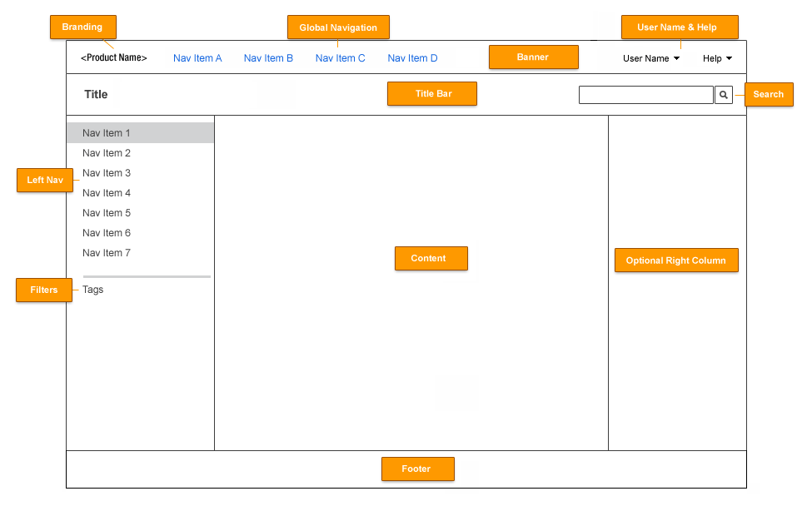Click the search magnifier icon
This screenshot has height=506, width=812.
click(x=723, y=95)
